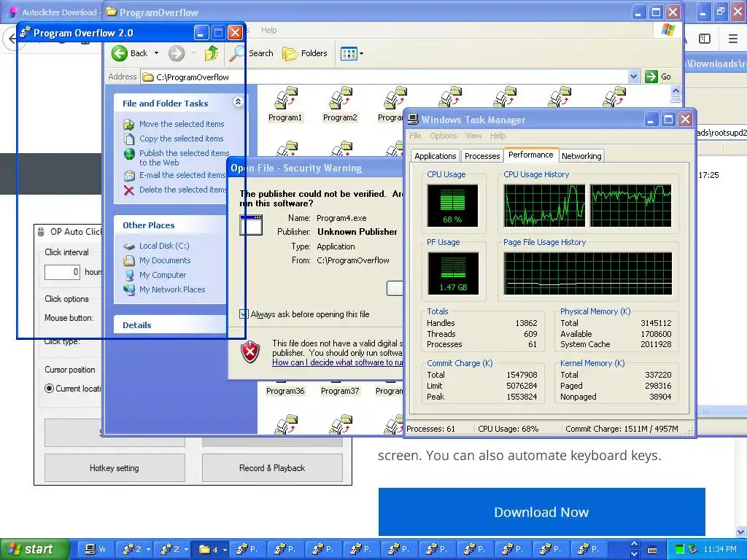Screen dimensions: 747x560
Task: Open the Views dropdown arrow
Action: tap(362, 54)
